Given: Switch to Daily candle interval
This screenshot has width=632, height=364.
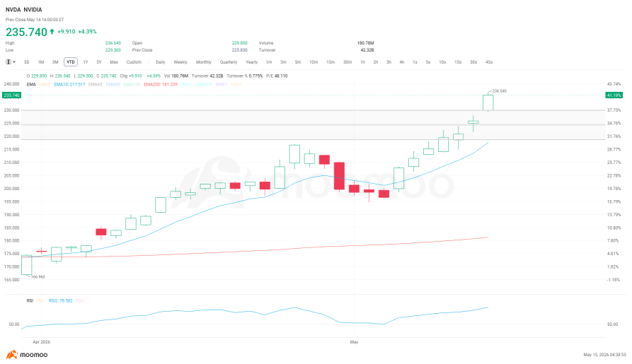Looking at the screenshot, I should coord(161,62).
